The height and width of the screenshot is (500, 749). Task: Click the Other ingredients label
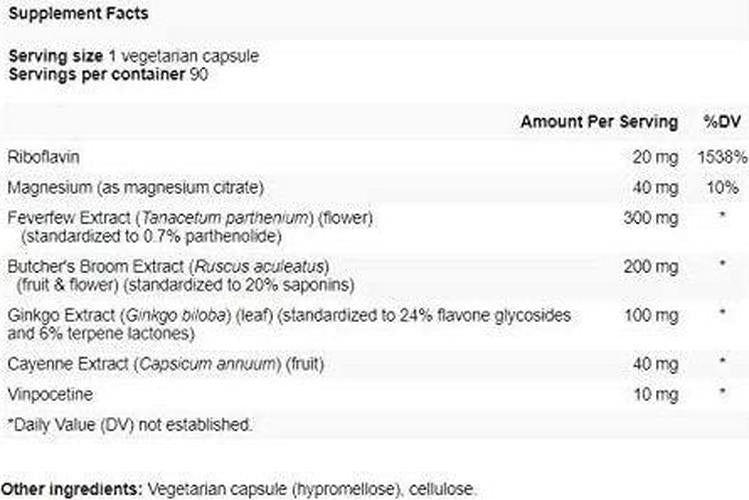(x=72, y=489)
